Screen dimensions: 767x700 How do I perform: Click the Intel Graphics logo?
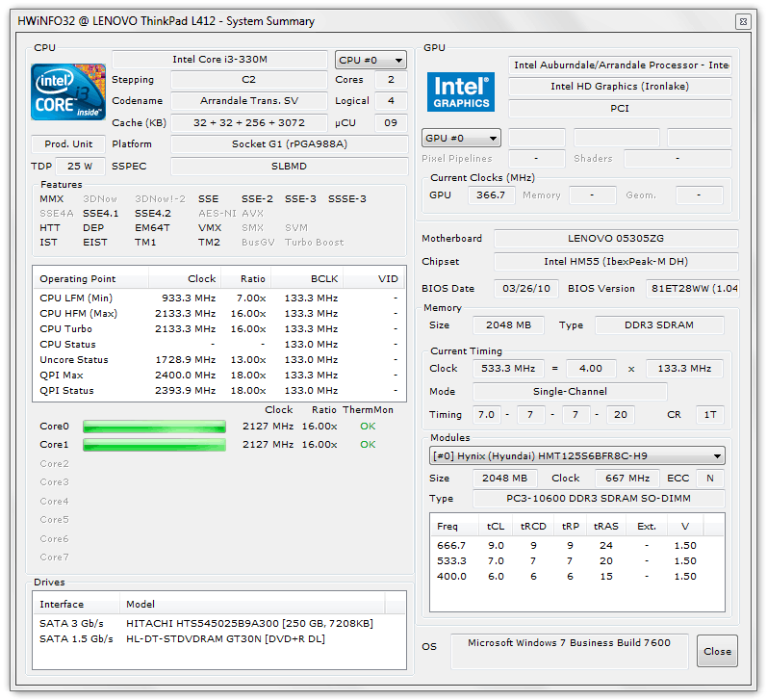pyautogui.click(x=460, y=92)
